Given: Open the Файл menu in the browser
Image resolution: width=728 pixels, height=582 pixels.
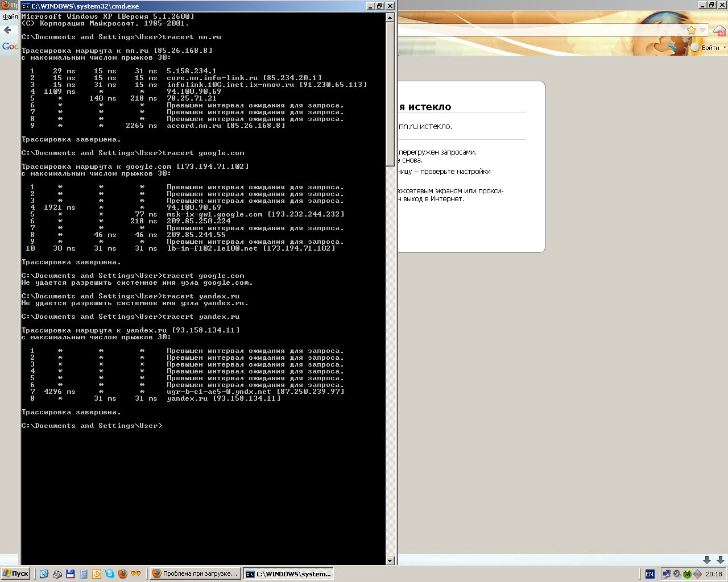Looking at the screenshot, I should (x=10, y=16).
